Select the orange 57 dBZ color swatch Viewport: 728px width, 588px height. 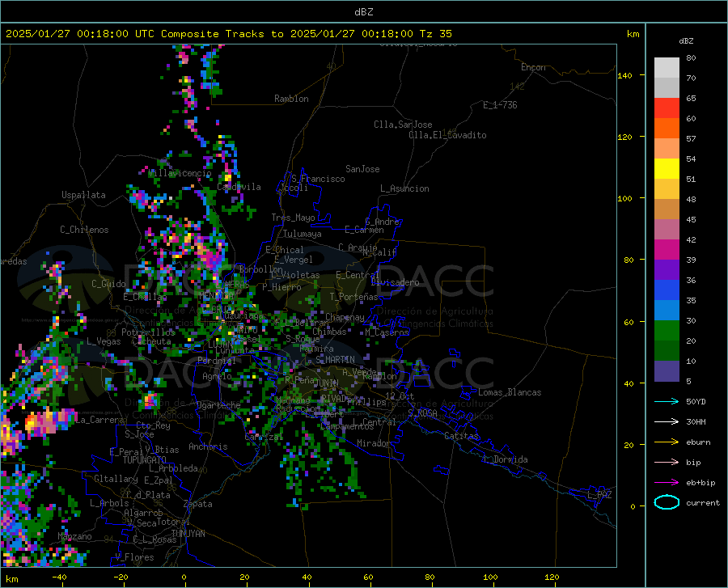(667, 129)
